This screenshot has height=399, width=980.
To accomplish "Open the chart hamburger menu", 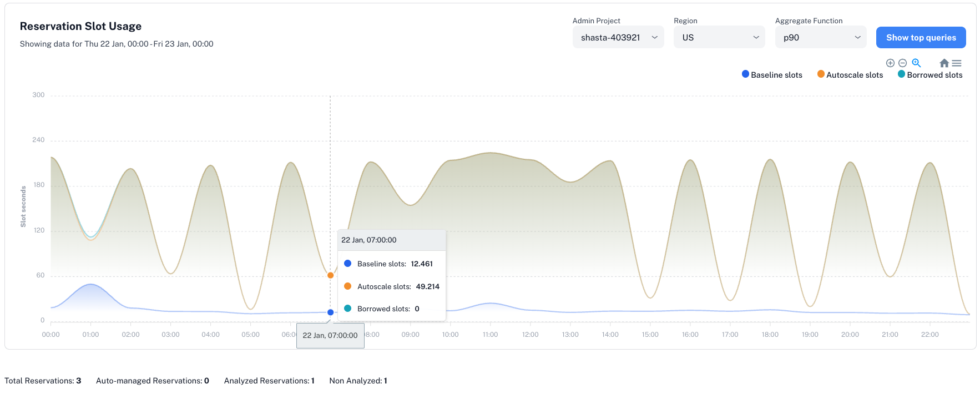I will [x=957, y=63].
